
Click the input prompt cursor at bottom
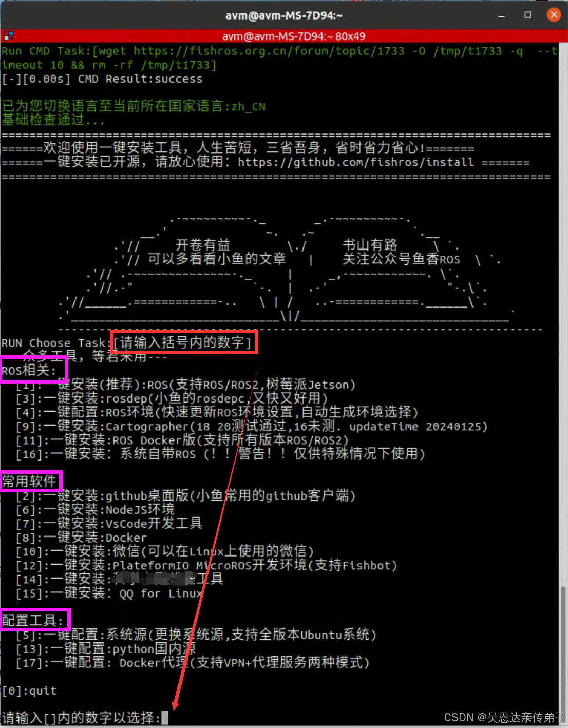(x=165, y=717)
